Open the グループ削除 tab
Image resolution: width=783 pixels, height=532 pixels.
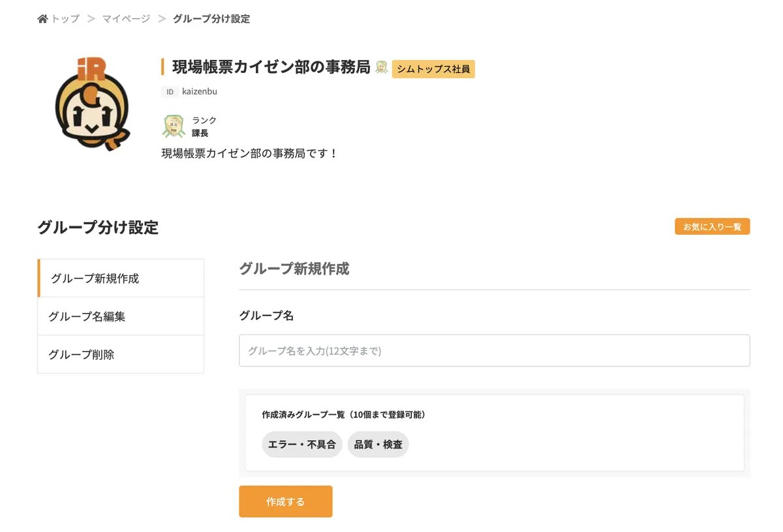coord(121,355)
